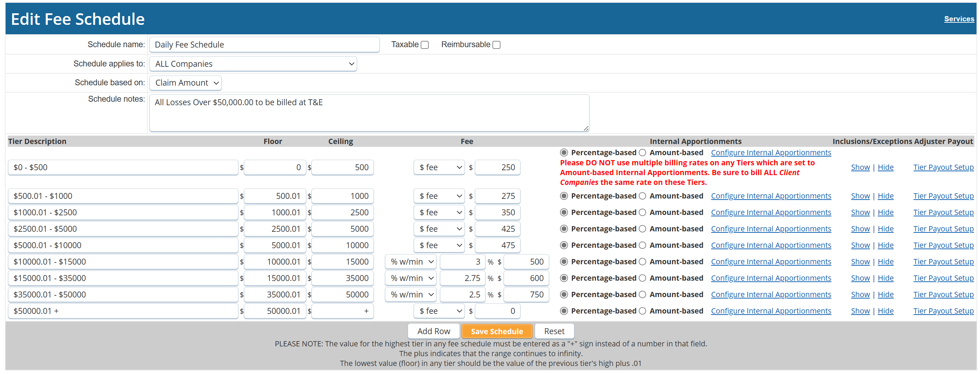
Task: Configure Internal Apportionments for the first tier
Action: [x=771, y=152]
